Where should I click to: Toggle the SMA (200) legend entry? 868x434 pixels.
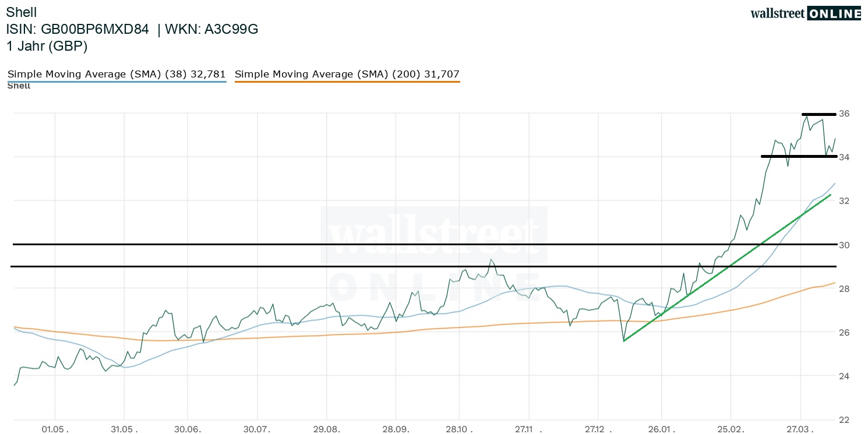347,74
